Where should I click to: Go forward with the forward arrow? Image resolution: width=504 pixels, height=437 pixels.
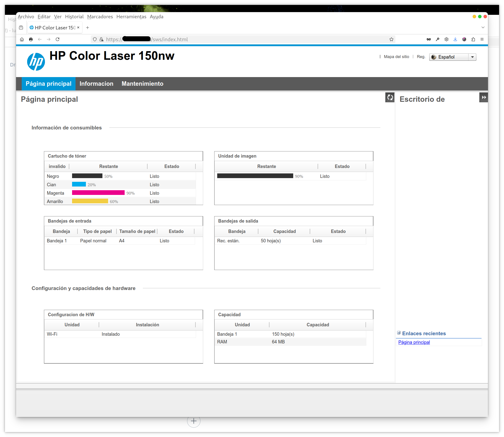pos(49,39)
